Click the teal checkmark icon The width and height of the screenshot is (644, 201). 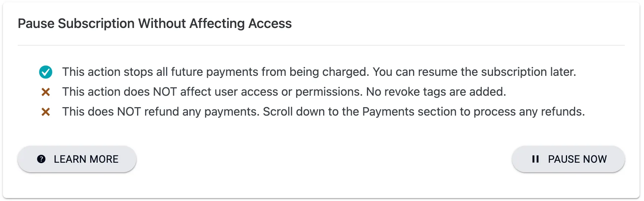(46, 72)
